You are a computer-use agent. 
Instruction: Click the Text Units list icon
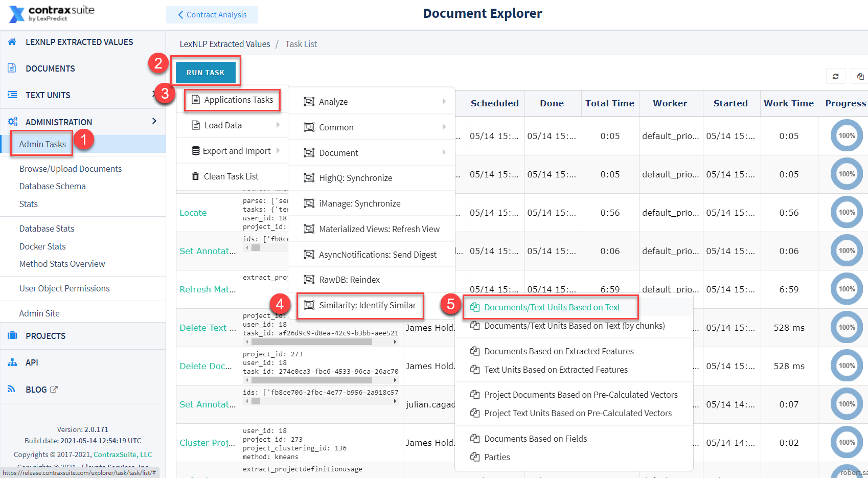(12, 95)
